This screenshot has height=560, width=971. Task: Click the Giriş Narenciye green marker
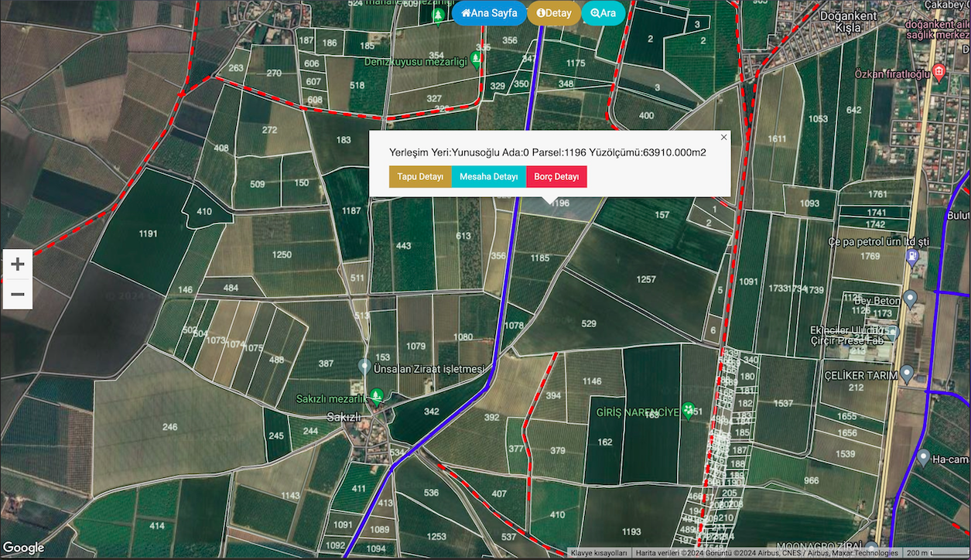pyautogui.click(x=688, y=411)
